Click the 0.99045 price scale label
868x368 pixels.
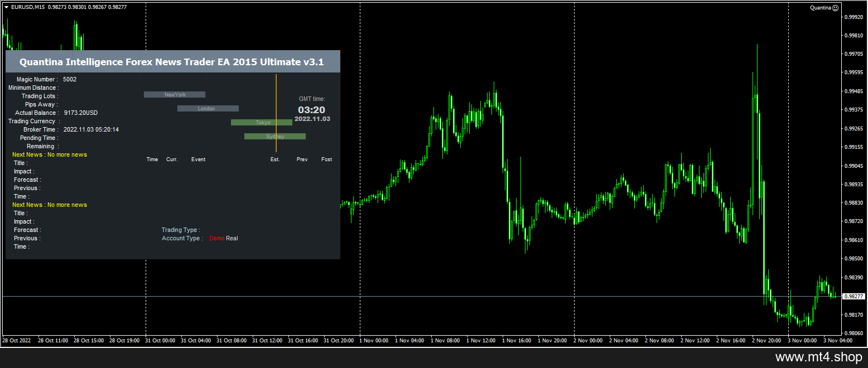point(853,166)
